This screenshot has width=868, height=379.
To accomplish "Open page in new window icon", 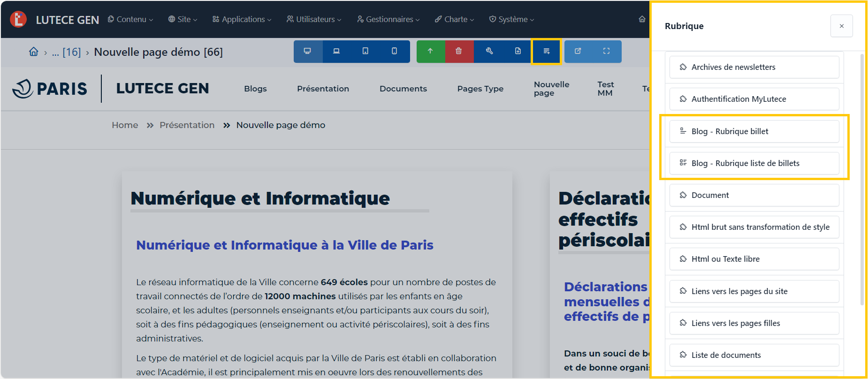I will (x=578, y=51).
